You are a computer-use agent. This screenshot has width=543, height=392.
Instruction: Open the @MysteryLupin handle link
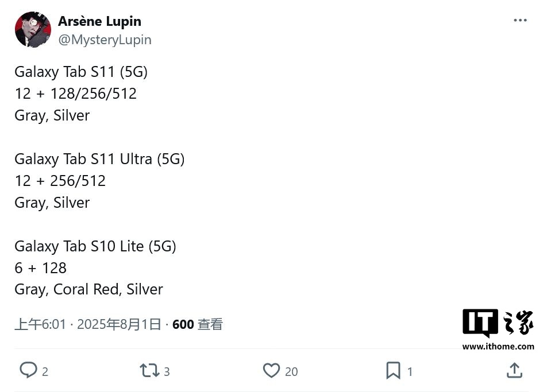click(x=105, y=40)
